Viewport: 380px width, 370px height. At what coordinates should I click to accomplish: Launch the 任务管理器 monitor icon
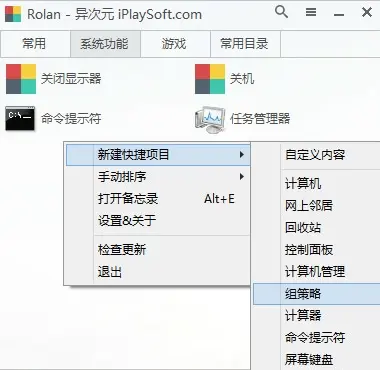click(x=210, y=119)
